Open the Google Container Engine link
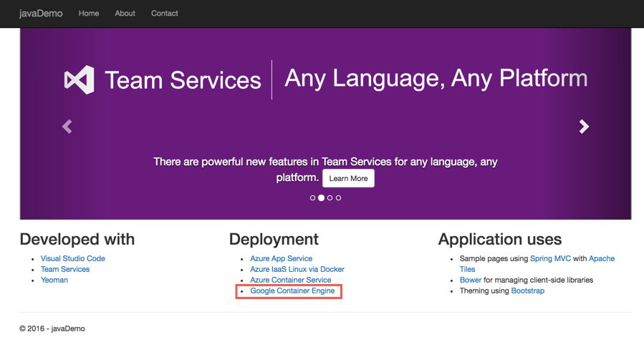The width and height of the screenshot is (644, 342). tap(292, 290)
